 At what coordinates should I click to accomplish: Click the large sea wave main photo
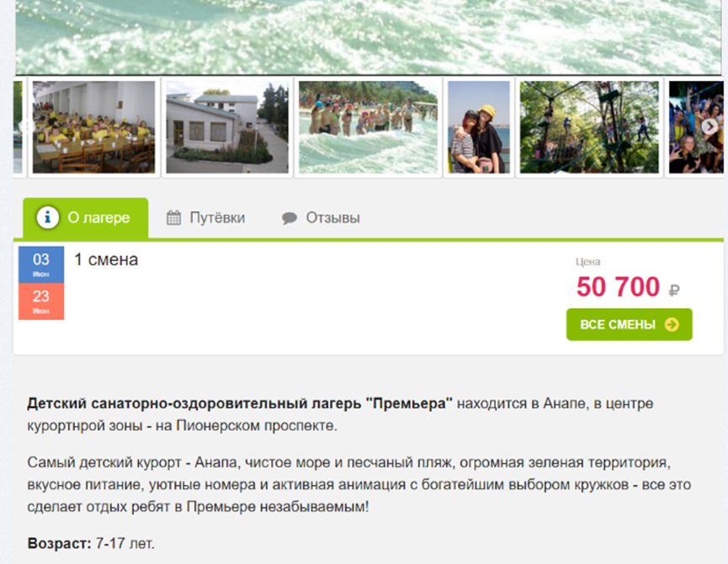pos(368,37)
